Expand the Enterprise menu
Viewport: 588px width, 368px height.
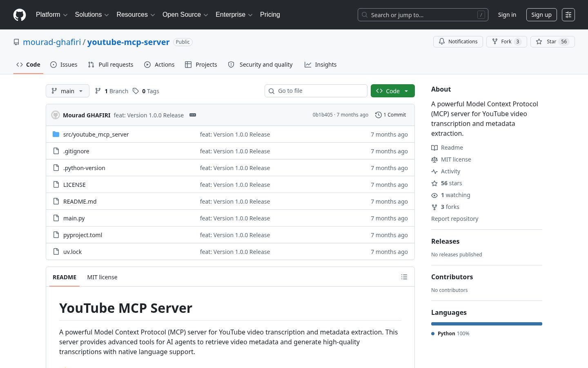[x=234, y=15]
